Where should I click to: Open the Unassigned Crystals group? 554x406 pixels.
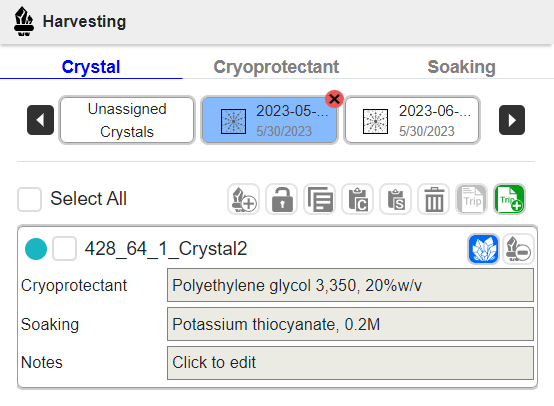127,120
